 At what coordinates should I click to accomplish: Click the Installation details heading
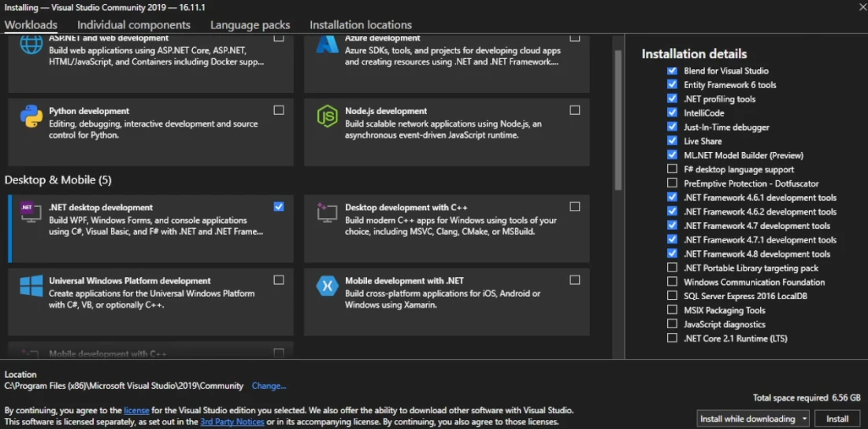(x=694, y=54)
